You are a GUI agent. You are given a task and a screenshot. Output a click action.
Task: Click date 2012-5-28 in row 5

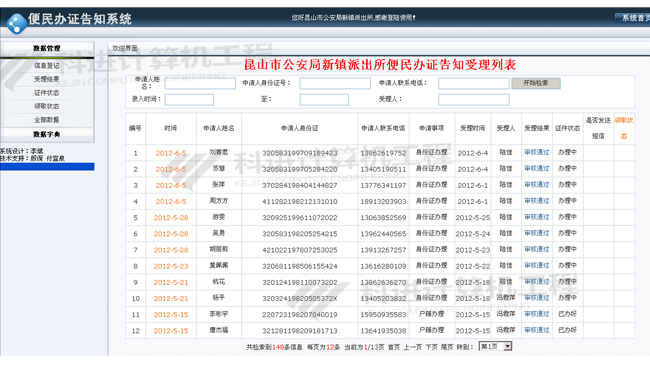(171, 218)
